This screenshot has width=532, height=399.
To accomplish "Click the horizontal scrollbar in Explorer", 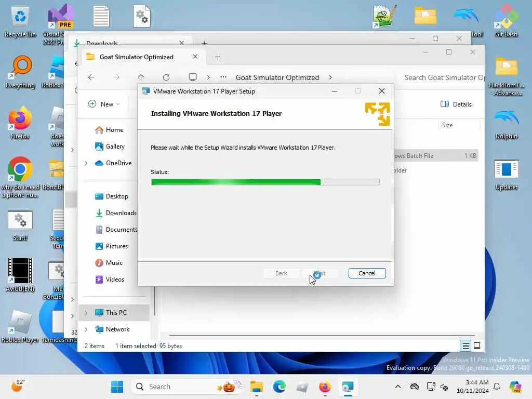I will pyautogui.click(x=322, y=335).
